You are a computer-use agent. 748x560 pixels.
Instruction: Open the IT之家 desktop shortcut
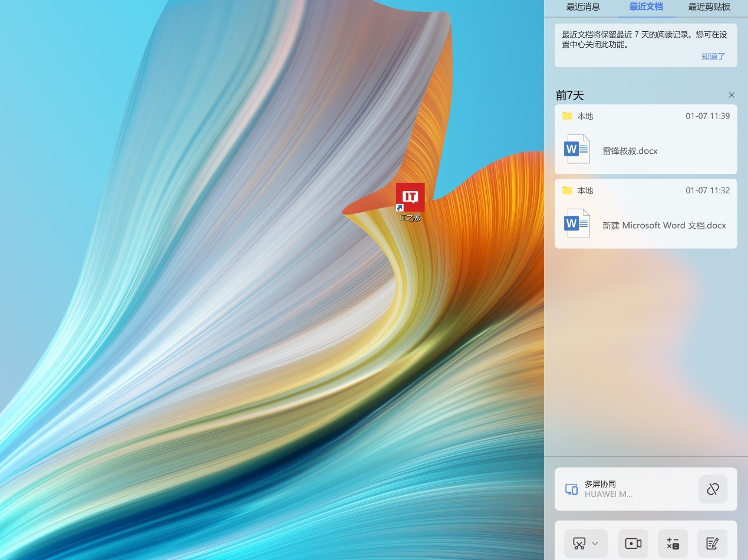(410, 197)
